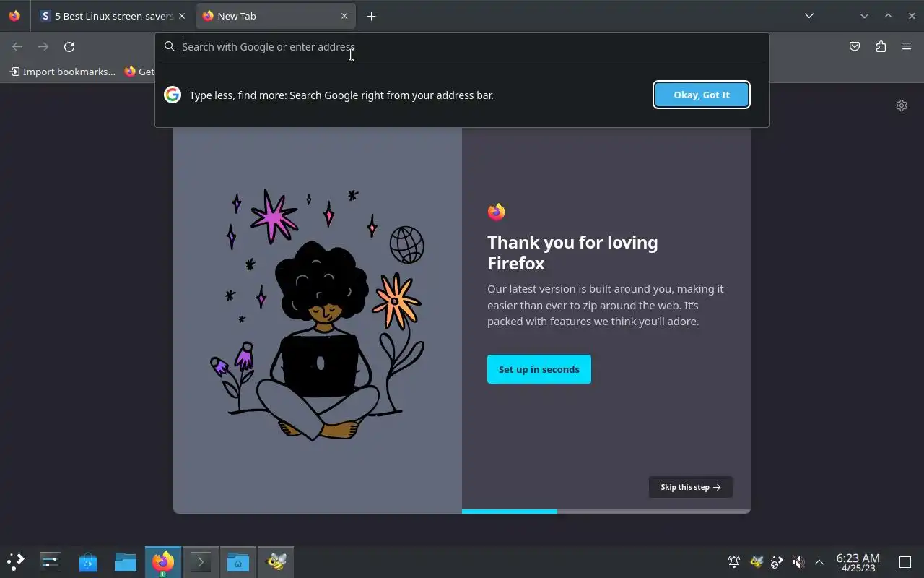Close the New Tab tab
The width and height of the screenshot is (924, 578).
344,16
